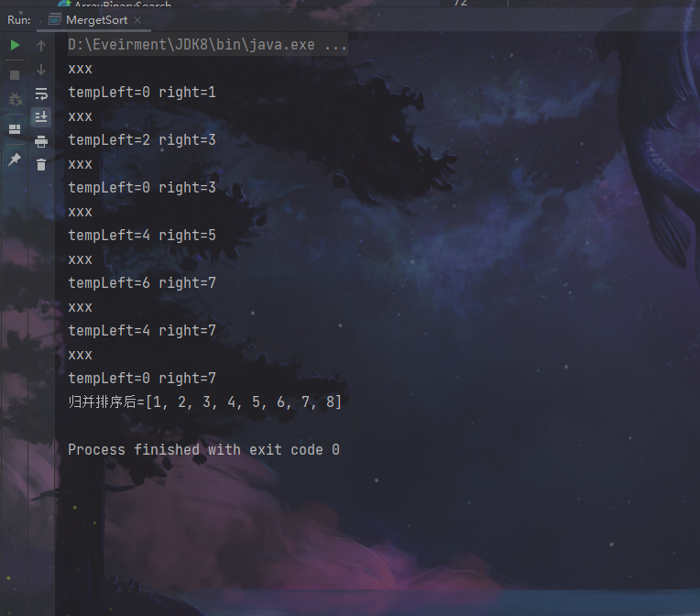Toggle soft-wrap in the console

(41, 93)
